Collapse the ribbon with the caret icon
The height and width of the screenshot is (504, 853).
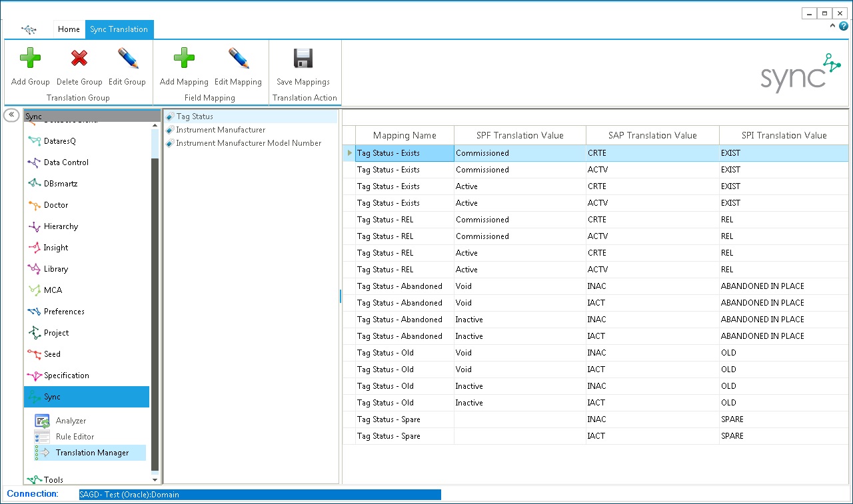pyautogui.click(x=833, y=26)
